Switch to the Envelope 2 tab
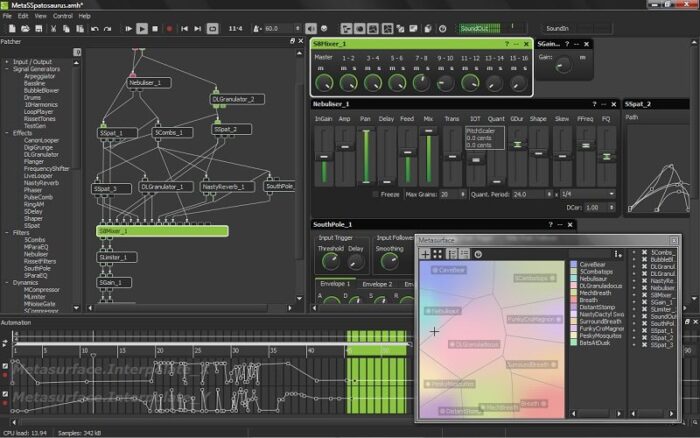 pos(376,284)
